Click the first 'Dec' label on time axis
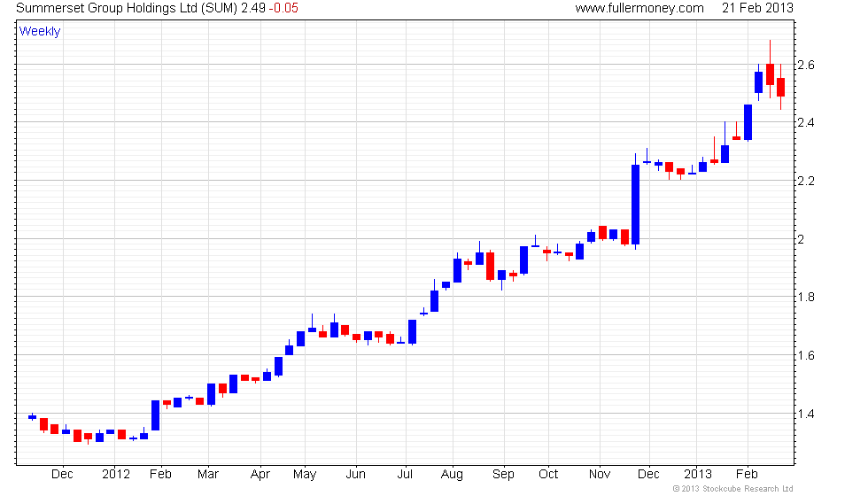This screenshot has width=868, height=496. [62, 475]
